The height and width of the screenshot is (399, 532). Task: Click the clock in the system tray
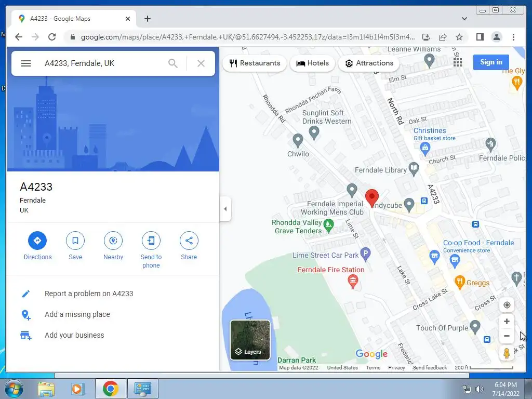coord(506,389)
